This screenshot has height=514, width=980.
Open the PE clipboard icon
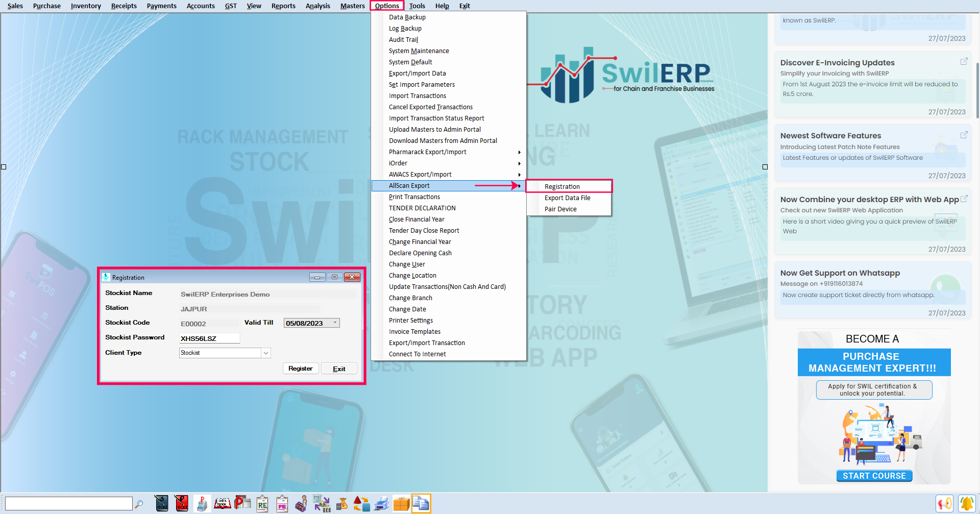coord(282,503)
